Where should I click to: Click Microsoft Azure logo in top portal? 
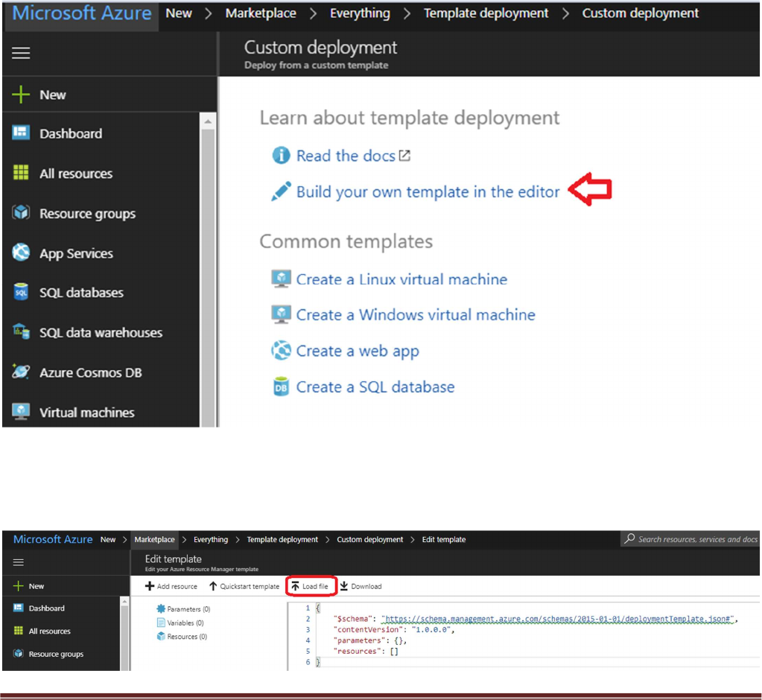pos(81,13)
